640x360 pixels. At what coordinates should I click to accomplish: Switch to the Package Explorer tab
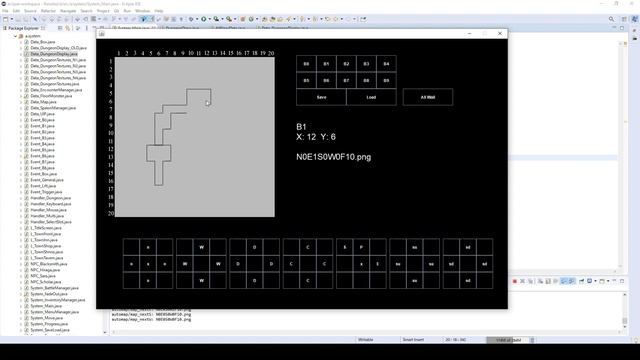(24, 28)
